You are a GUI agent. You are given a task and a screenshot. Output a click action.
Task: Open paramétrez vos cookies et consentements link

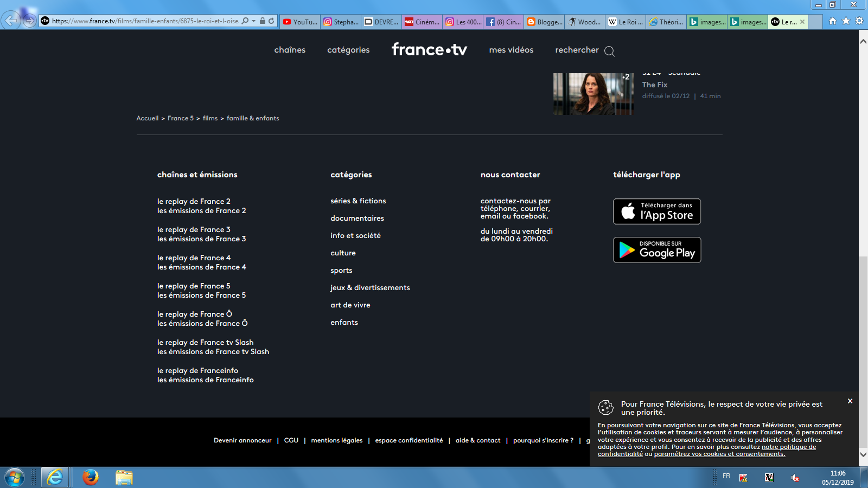[x=719, y=454]
